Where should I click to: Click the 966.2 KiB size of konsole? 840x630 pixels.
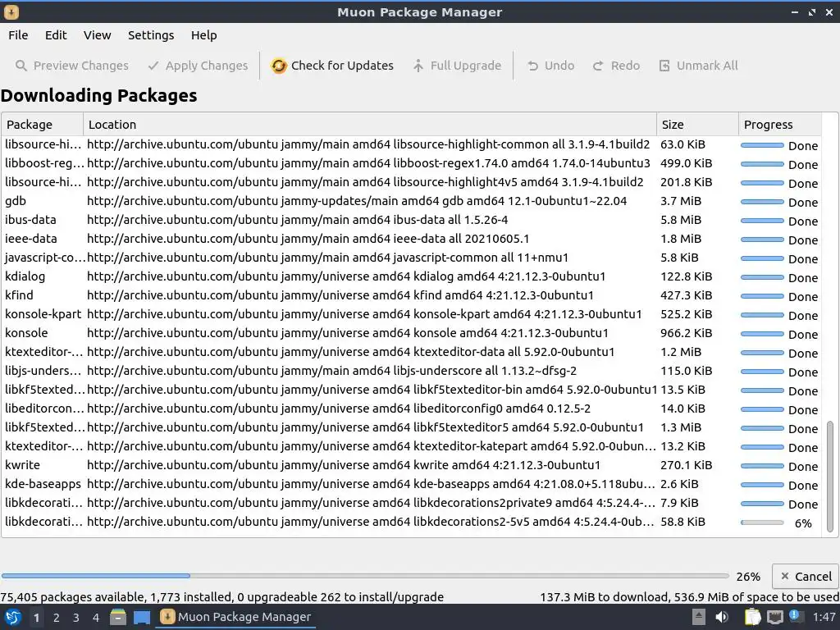pyautogui.click(x=687, y=333)
